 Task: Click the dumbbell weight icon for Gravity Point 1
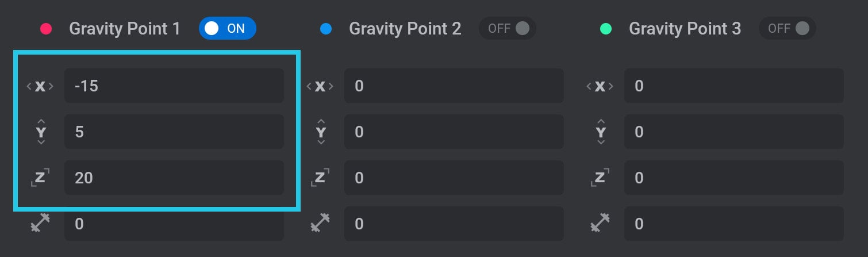[x=40, y=223]
